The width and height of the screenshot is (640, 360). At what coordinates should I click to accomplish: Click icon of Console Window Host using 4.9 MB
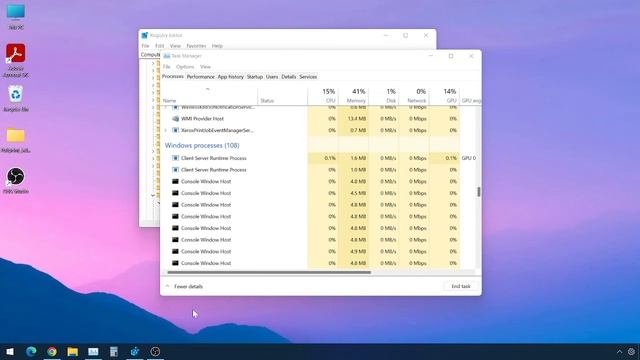tap(176, 251)
